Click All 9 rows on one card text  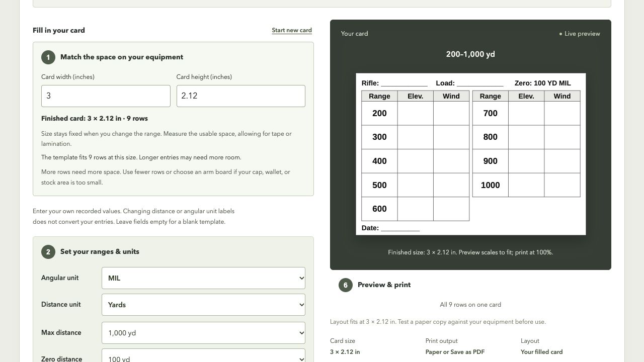(470, 305)
